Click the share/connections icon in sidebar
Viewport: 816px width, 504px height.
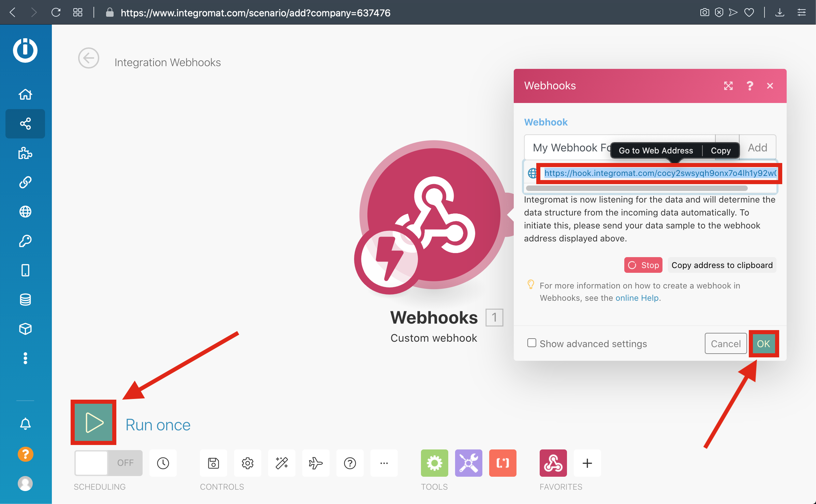(x=26, y=123)
